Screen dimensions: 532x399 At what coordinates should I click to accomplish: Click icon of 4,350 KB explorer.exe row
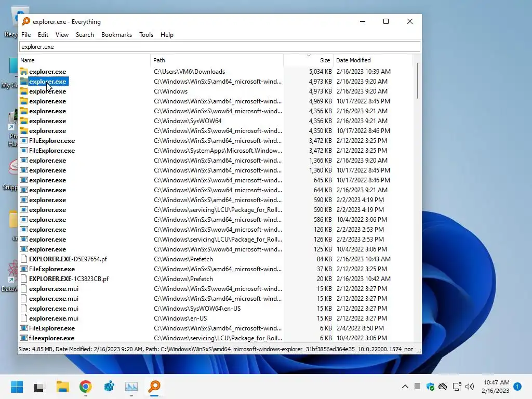[23, 130]
